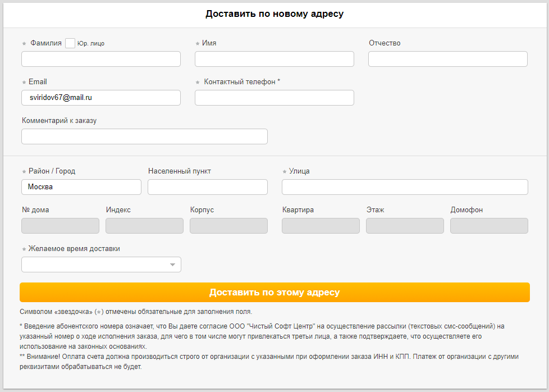
Task: Click the Фамилия input field
Action: tap(101, 59)
